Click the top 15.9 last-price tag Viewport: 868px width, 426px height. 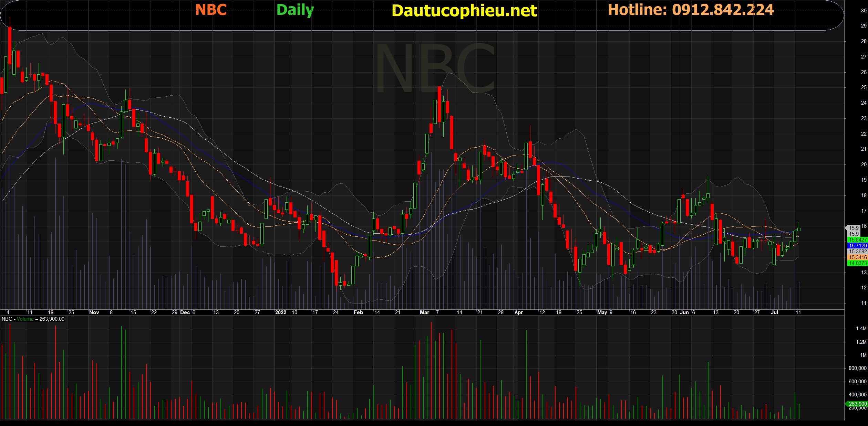coord(854,228)
